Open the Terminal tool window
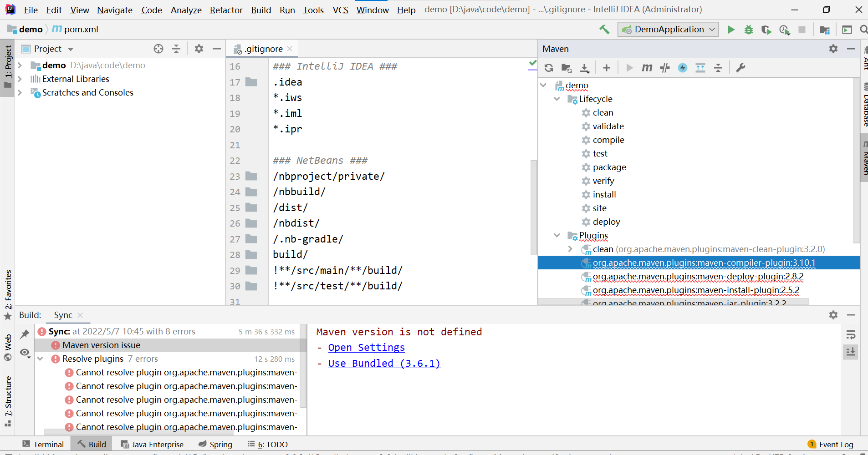The height and width of the screenshot is (455, 868). tap(43, 445)
